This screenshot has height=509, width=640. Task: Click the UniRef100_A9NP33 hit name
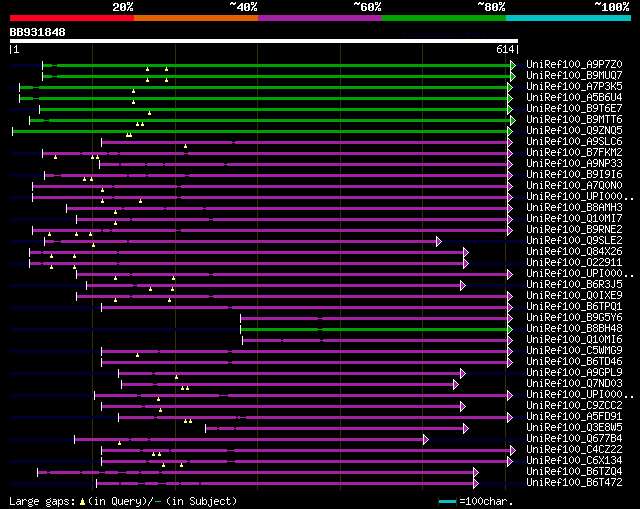574,164
